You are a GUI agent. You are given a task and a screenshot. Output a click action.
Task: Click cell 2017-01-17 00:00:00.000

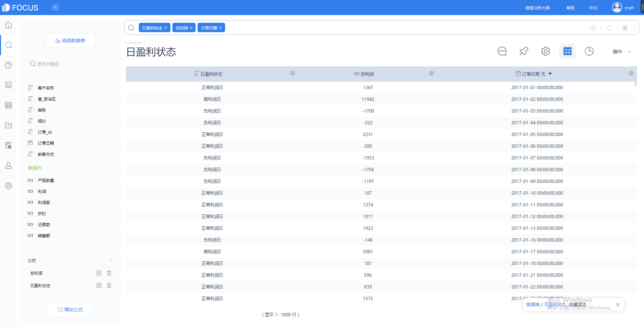point(537,252)
